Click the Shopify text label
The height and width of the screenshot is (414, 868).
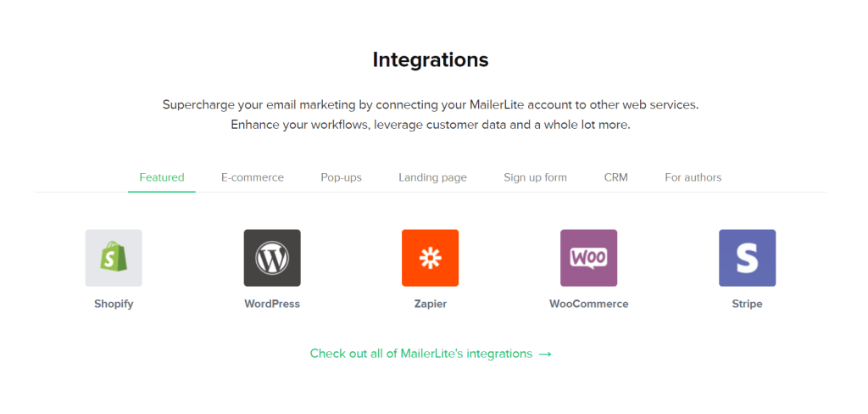click(114, 305)
